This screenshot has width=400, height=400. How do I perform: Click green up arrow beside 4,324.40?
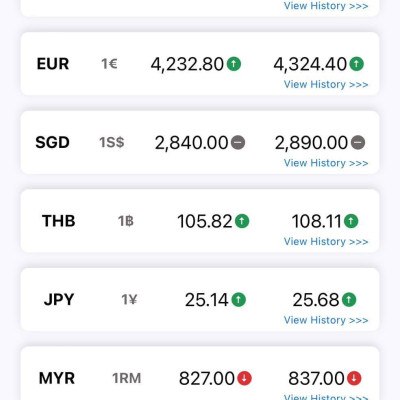tap(357, 64)
